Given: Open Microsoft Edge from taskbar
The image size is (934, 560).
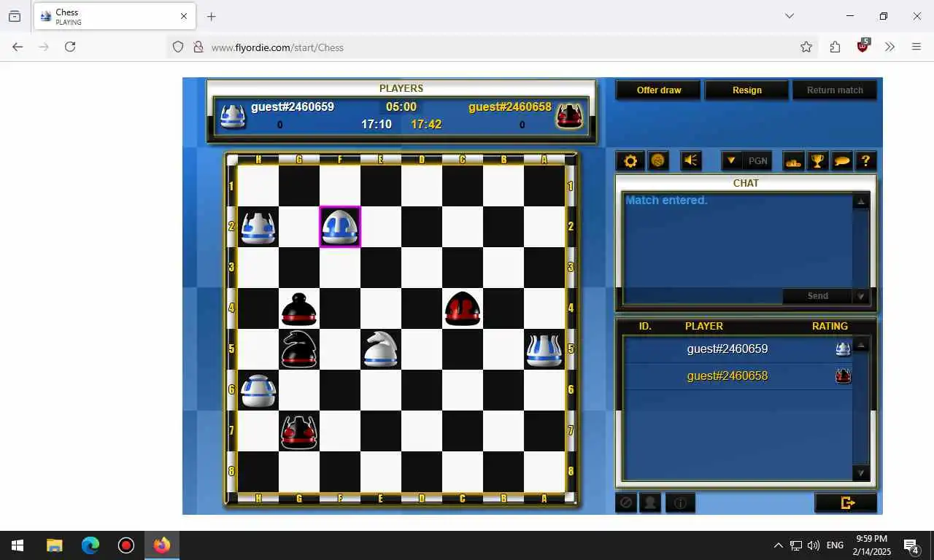Looking at the screenshot, I should (x=90, y=545).
